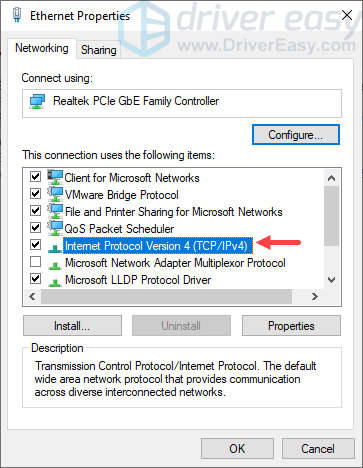Switch to the Sharing tab

(x=99, y=50)
